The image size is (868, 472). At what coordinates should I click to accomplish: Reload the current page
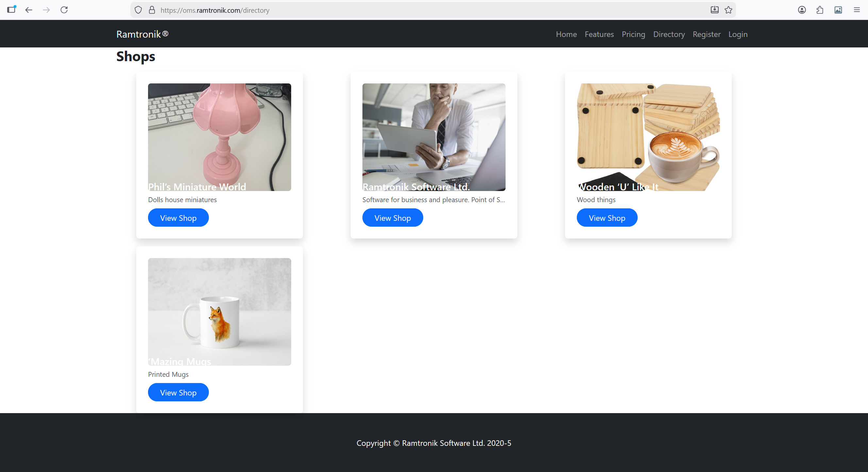64,10
